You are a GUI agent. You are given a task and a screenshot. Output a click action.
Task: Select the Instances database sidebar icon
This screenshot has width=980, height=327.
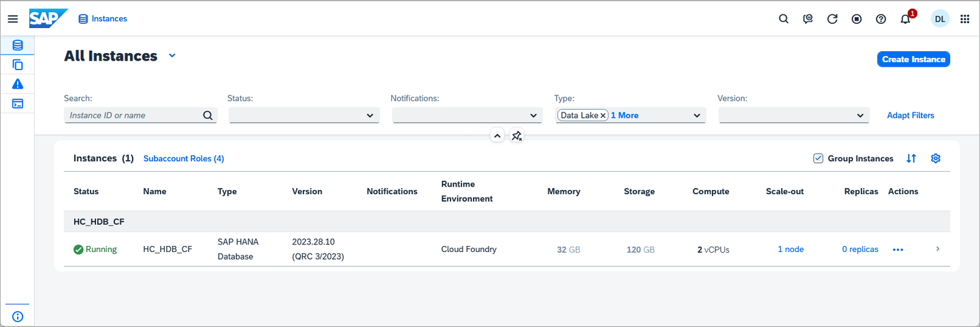pos(18,46)
